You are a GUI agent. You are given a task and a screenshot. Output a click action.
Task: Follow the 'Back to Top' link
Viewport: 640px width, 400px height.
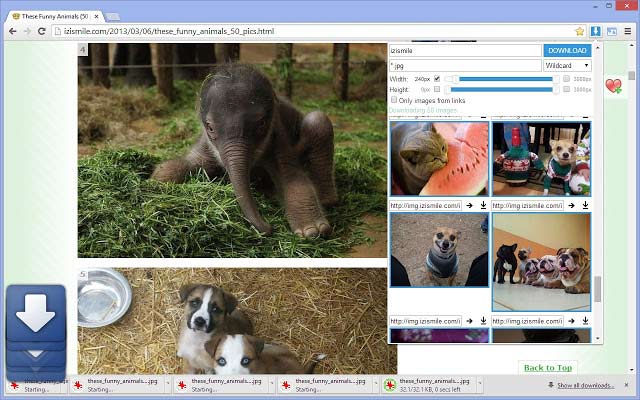coord(548,367)
